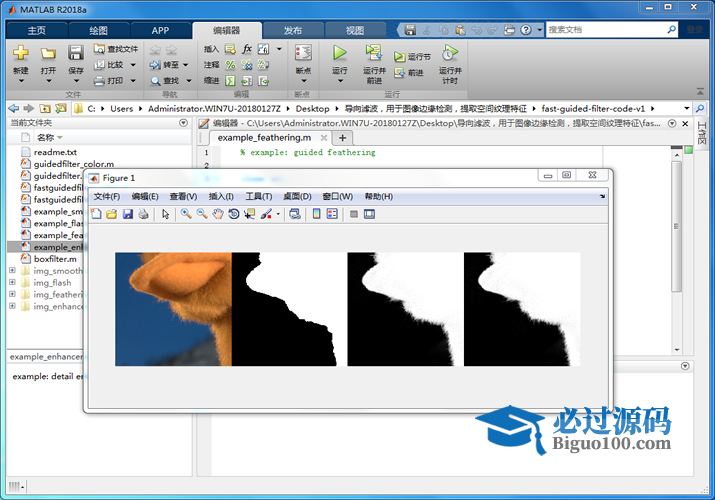This screenshot has width=715, height=500.
Task: Click the Find Files (查找文件) button
Action: (116, 49)
